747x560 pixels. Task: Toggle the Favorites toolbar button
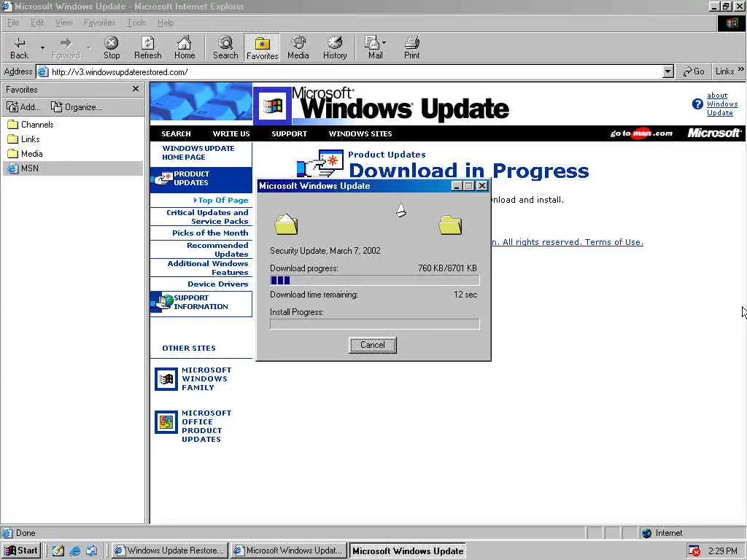[x=262, y=47]
